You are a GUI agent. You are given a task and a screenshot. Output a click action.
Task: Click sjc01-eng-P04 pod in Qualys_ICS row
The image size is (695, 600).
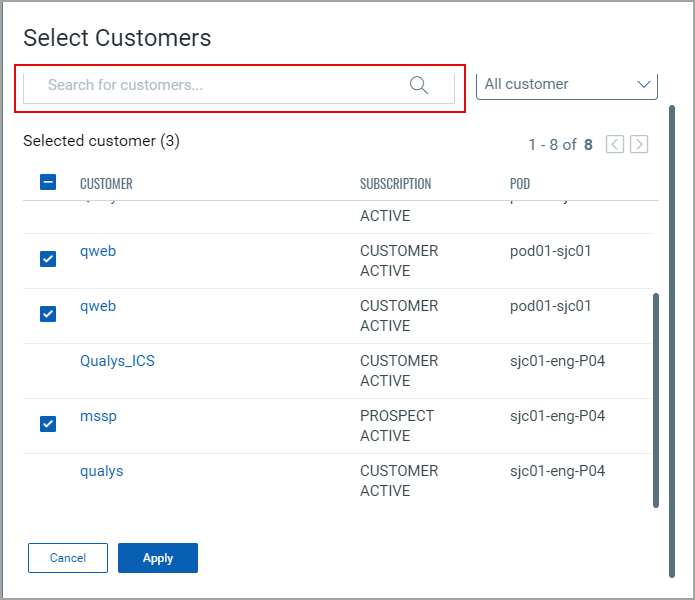coord(557,361)
